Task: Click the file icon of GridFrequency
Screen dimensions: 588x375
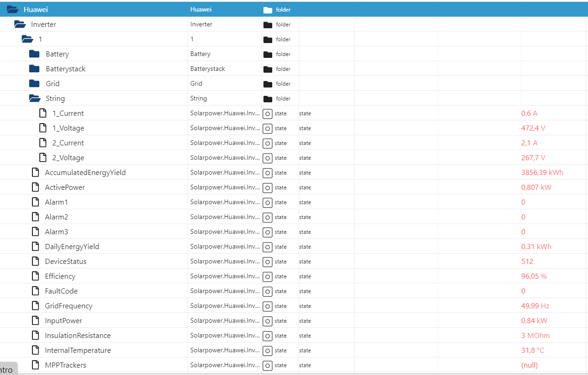Action: [x=35, y=306]
